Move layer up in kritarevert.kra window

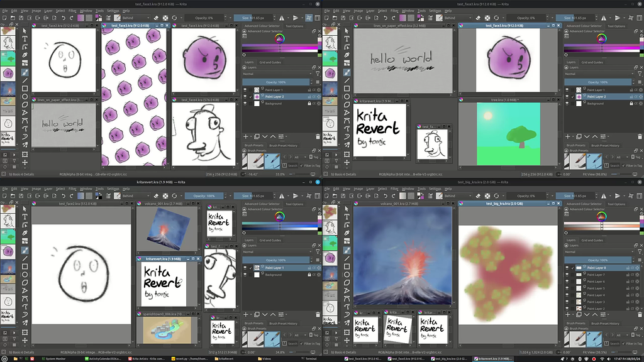273,314
